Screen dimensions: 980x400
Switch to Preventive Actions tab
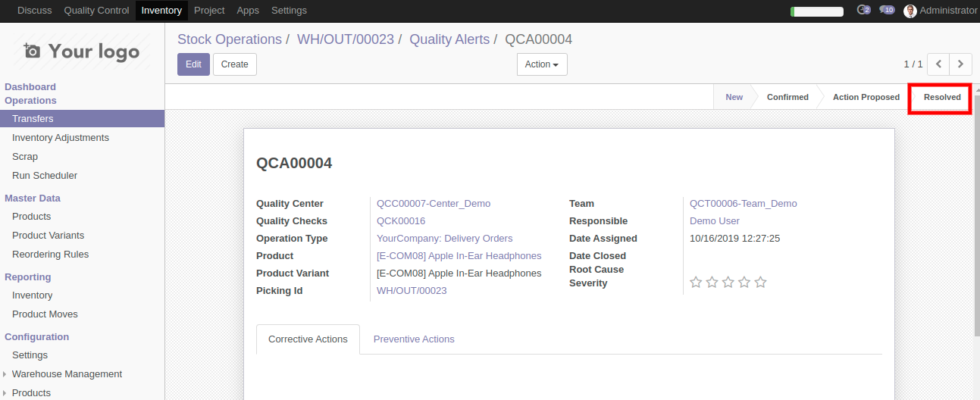(414, 339)
